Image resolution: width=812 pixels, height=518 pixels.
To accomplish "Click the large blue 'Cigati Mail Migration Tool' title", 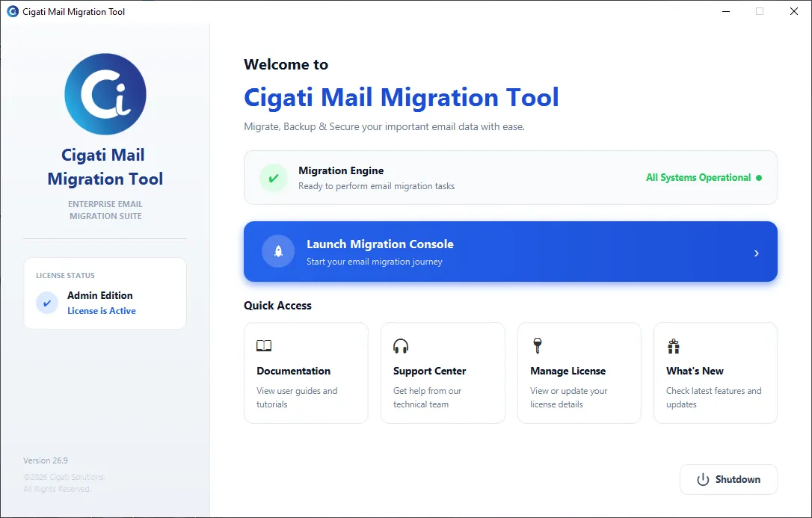I will coord(402,97).
